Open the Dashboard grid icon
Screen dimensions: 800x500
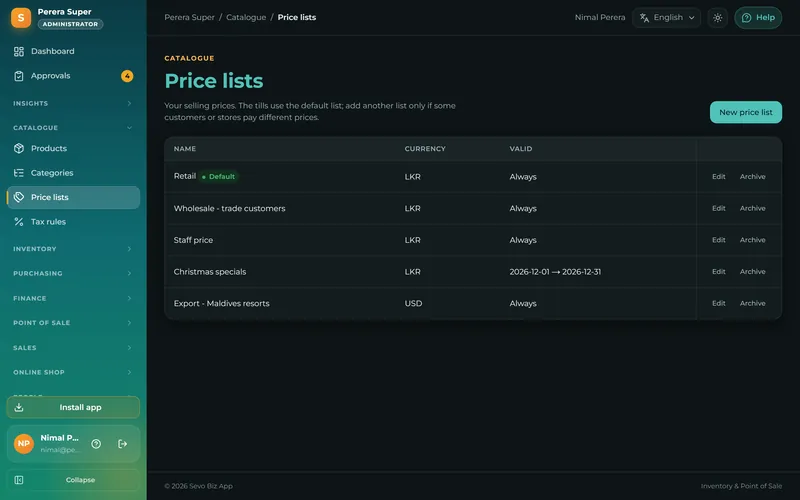(19, 52)
